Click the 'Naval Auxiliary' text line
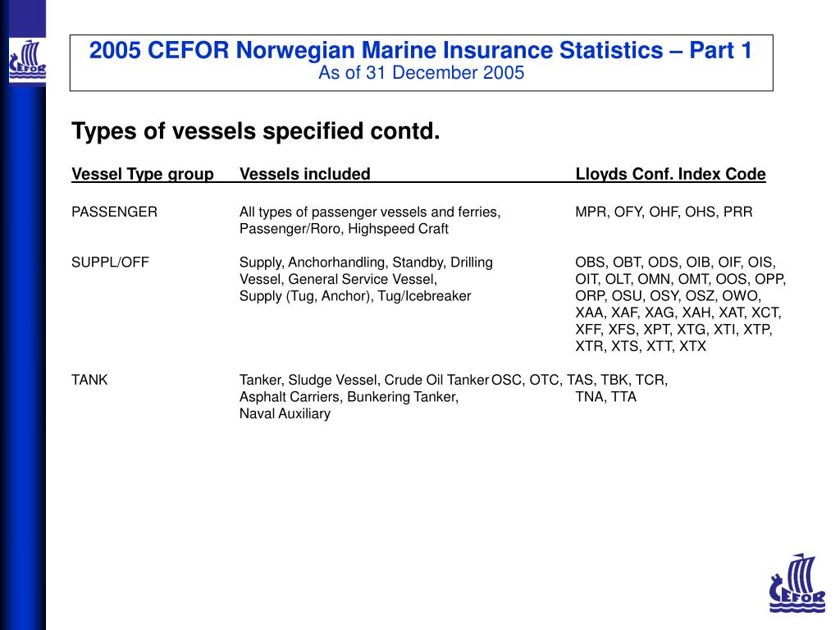The image size is (840, 630). (285, 413)
